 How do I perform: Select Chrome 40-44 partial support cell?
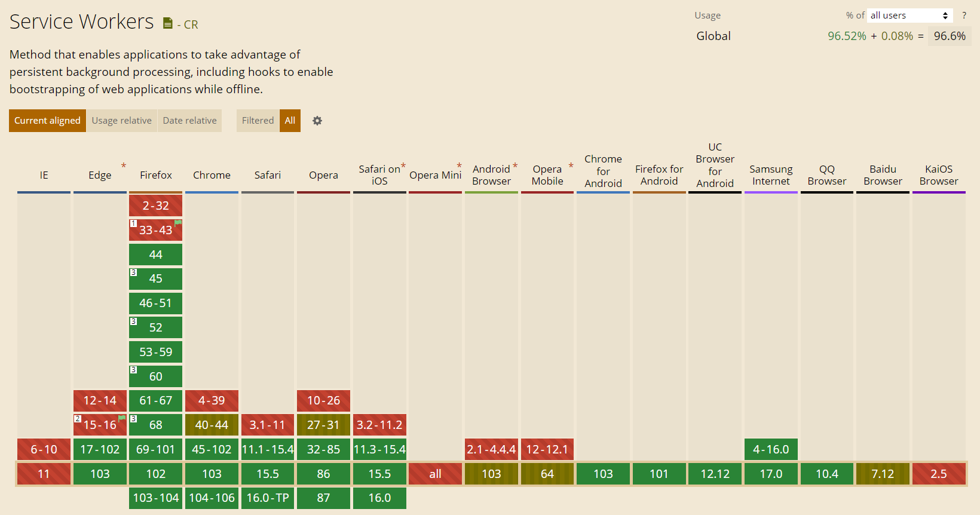pos(212,425)
